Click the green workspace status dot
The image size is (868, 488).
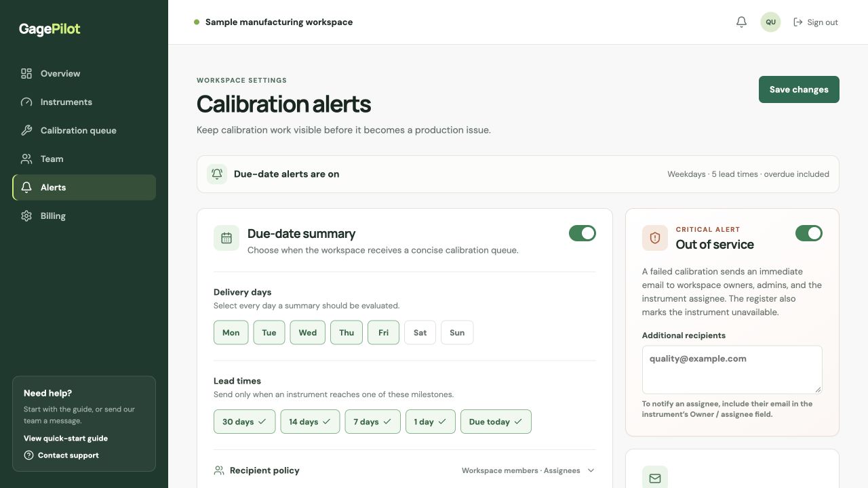(197, 22)
